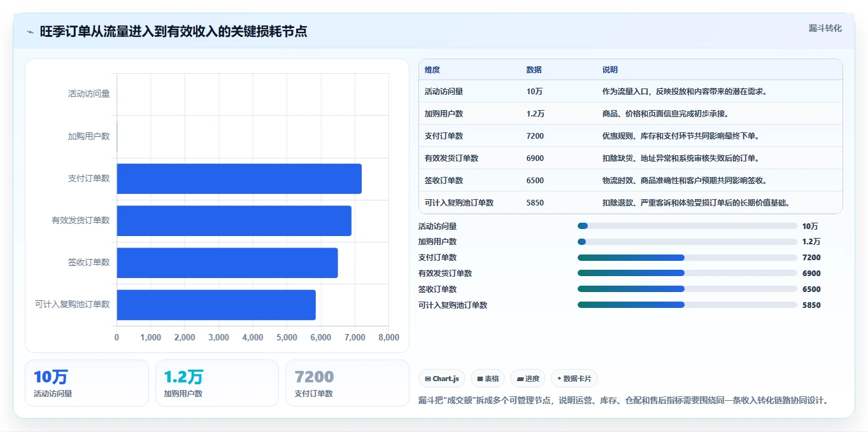Click the 支付订单数 bar in the chart
The image size is (868, 432).
tap(239, 179)
